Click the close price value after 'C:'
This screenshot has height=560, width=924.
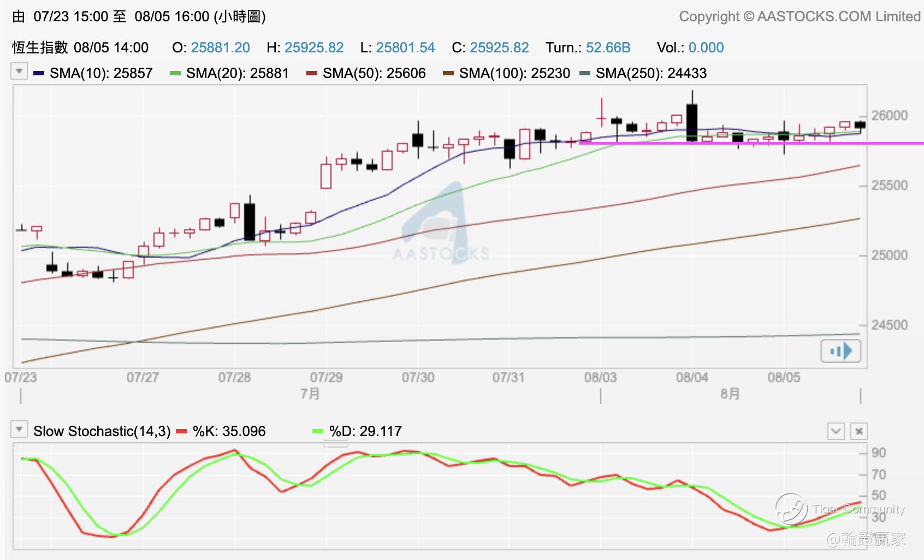pos(499,47)
